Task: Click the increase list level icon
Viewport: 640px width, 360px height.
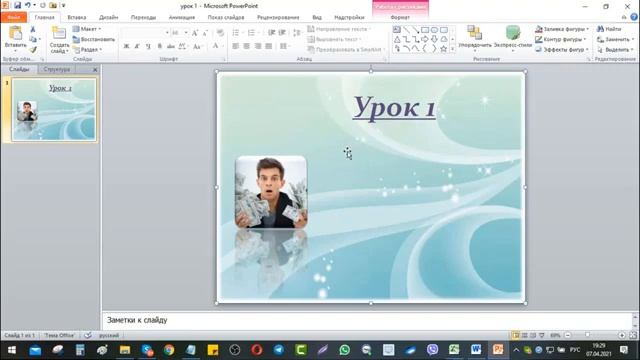Action: 282,33
